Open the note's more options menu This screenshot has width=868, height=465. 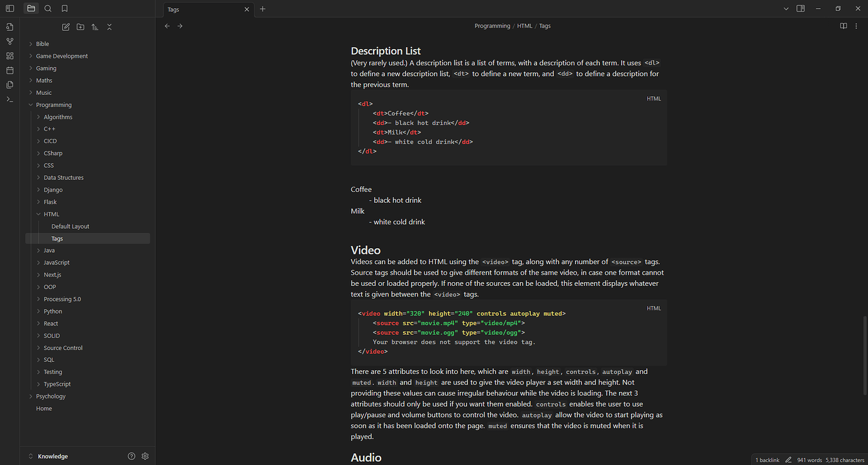(857, 26)
